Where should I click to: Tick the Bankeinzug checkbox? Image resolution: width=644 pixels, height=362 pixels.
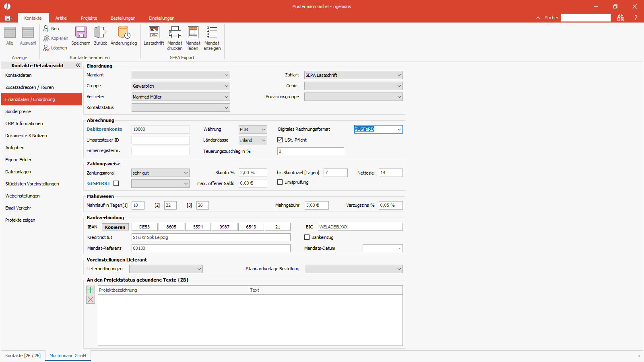click(x=307, y=237)
